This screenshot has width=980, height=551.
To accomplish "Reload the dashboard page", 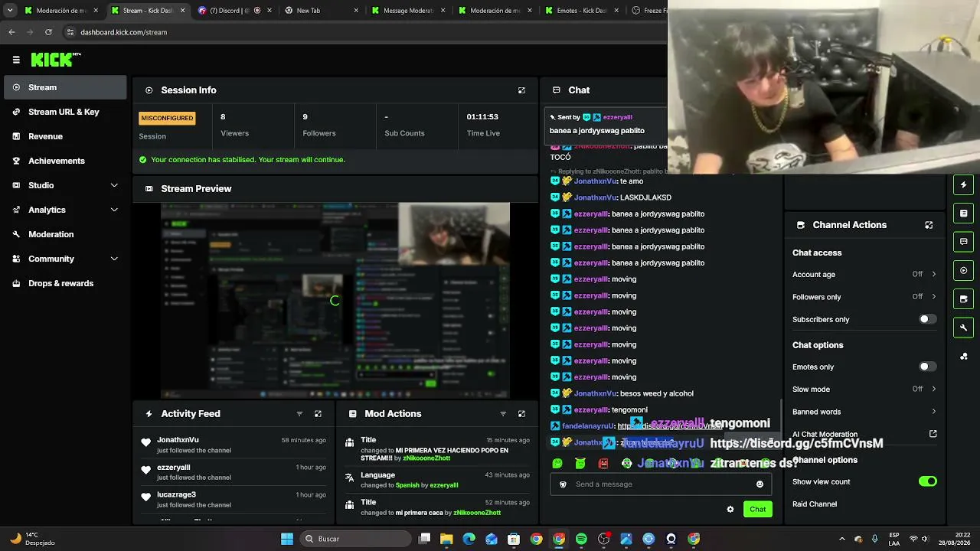I will point(48,32).
